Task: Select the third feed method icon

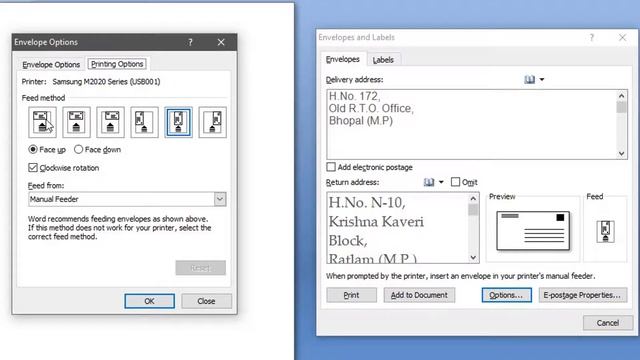Action: pos(110,122)
